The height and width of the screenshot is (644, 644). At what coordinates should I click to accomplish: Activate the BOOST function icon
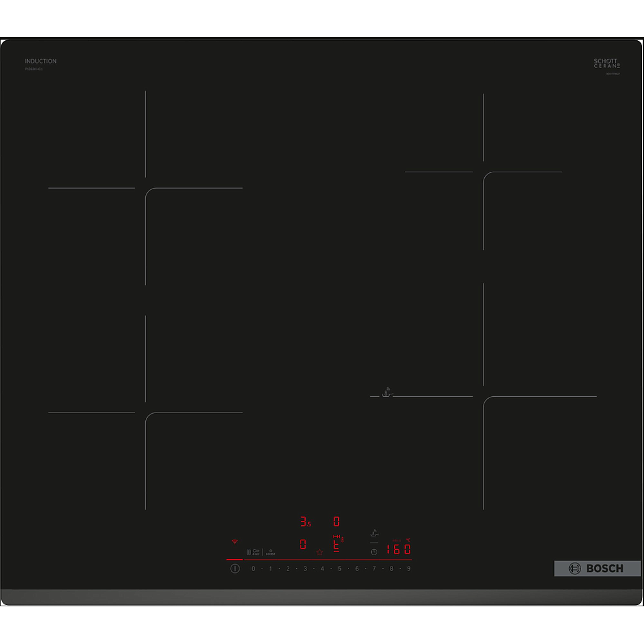pos(270,552)
